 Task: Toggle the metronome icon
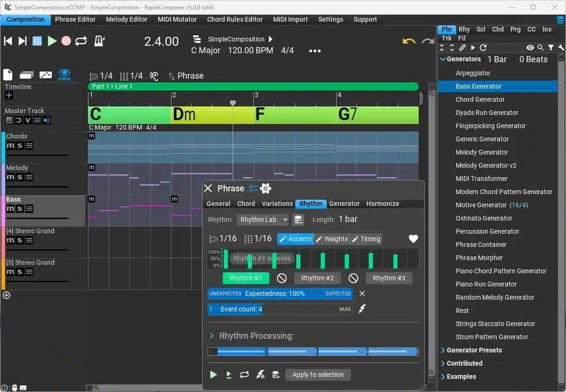coord(99,41)
